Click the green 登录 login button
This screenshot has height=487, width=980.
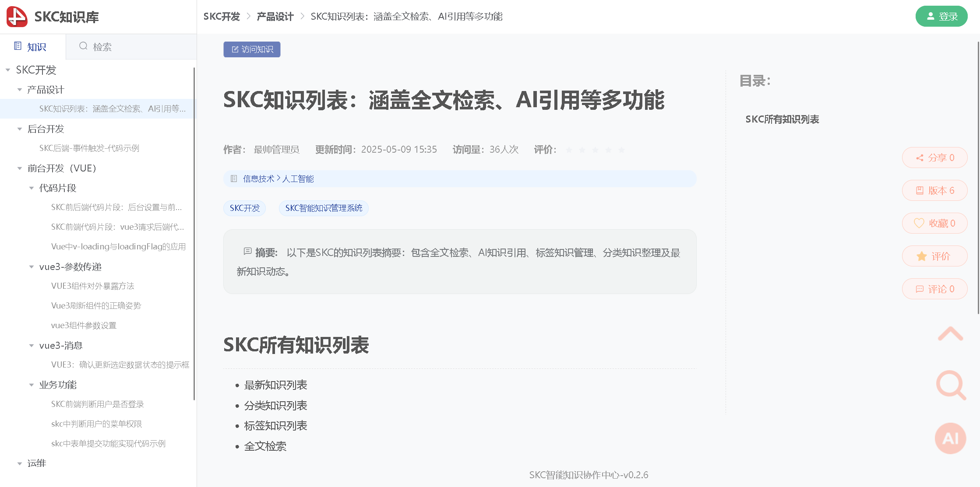tap(941, 17)
